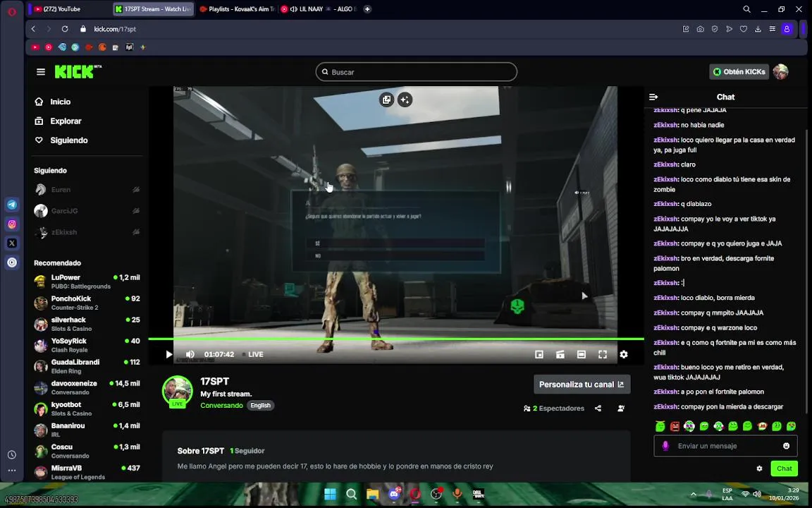
Task: Click the Obtén KICKs button
Action: coord(739,71)
